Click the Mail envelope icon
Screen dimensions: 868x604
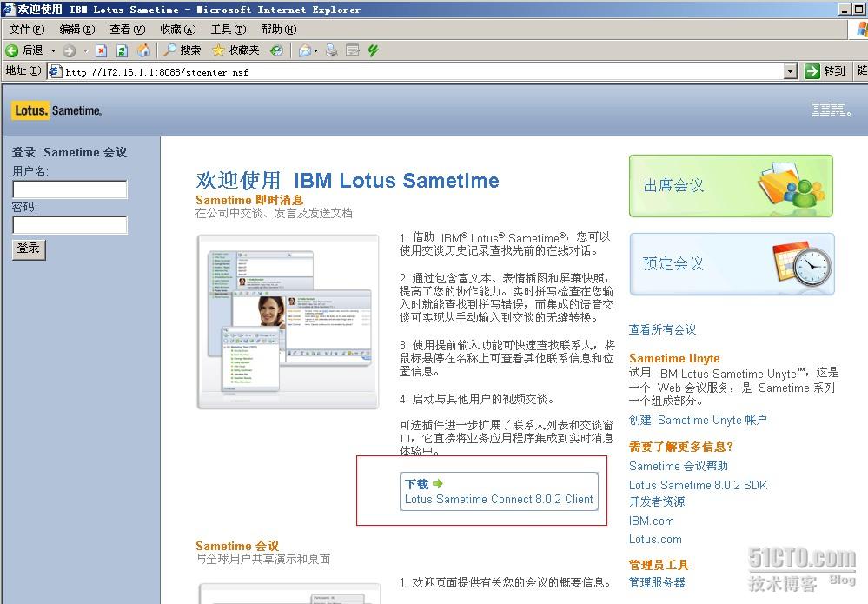point(304,51)
